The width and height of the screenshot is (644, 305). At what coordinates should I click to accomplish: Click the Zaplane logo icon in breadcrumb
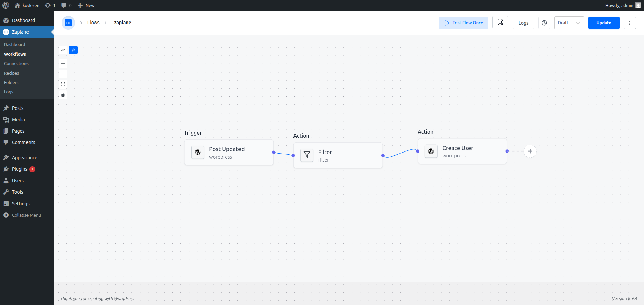point(68,23)
